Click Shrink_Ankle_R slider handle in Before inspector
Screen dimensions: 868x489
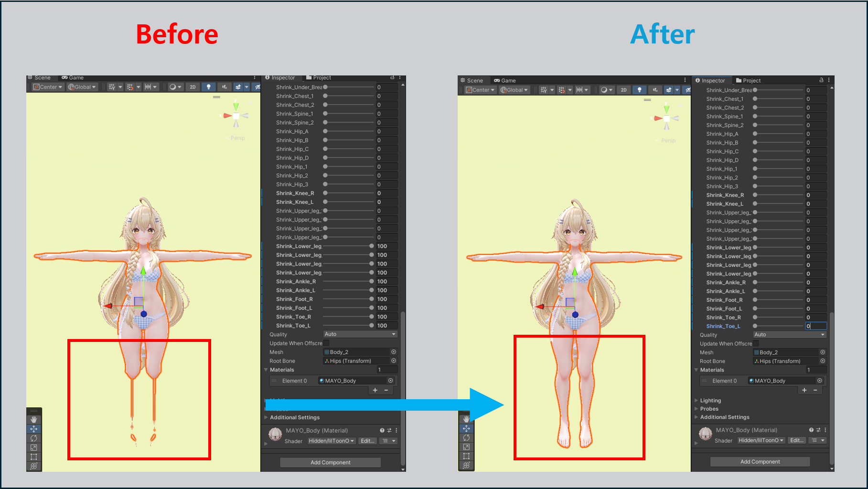pyautogui.click(x=372, y=281)
